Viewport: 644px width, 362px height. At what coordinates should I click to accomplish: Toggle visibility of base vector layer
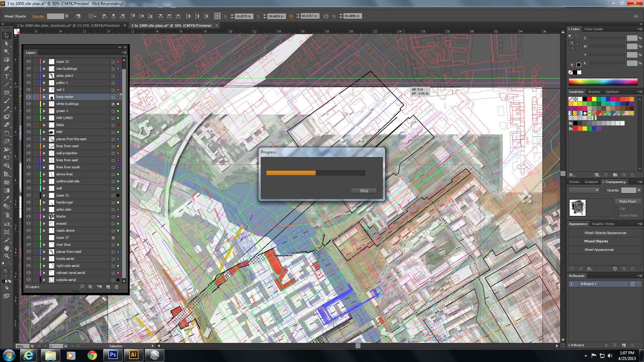tap(29, 97)
